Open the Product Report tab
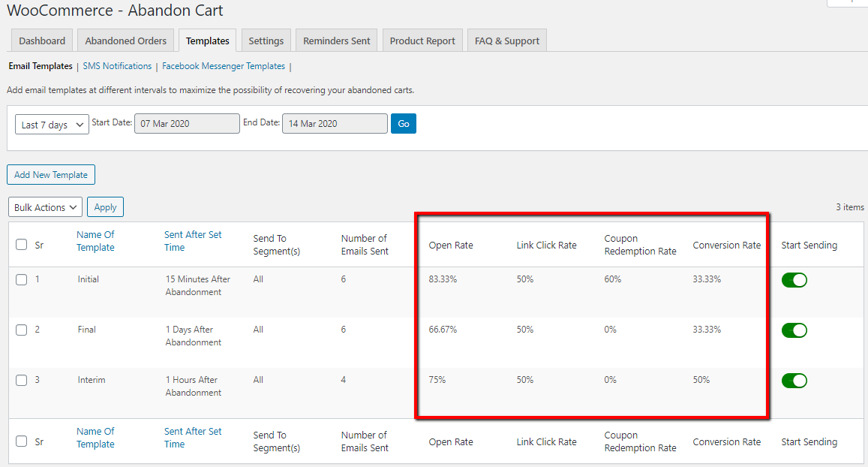The image size is (868, 467). (422, 41)
